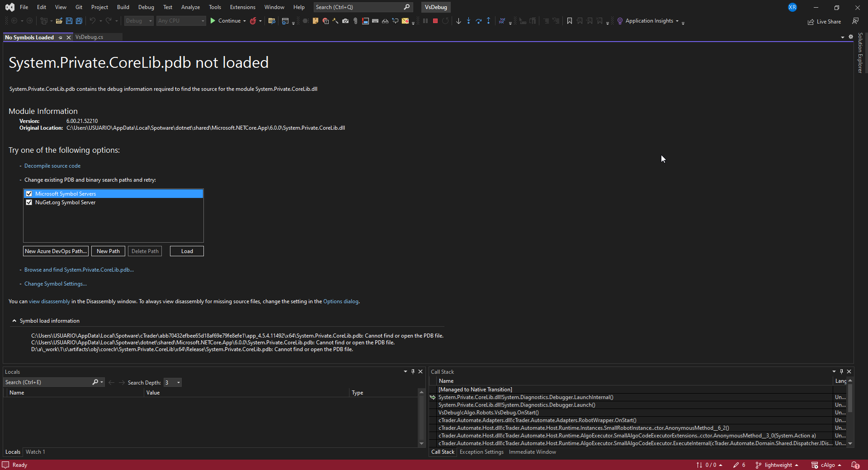Click the Save All icon

pos(79,21)
